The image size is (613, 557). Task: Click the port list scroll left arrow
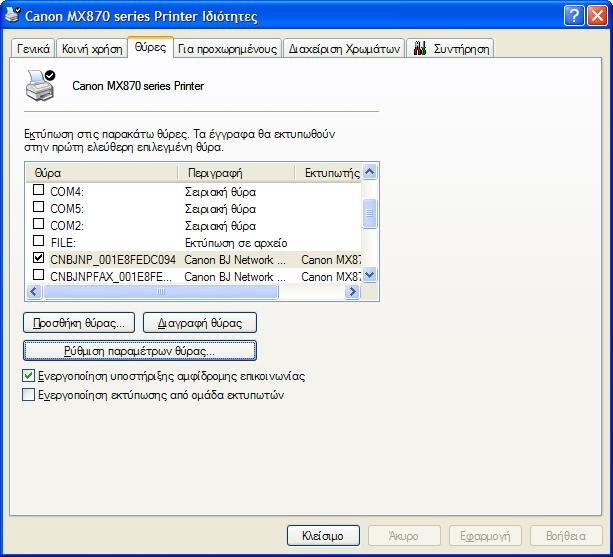pyautogui.click(x=34, y=292)
